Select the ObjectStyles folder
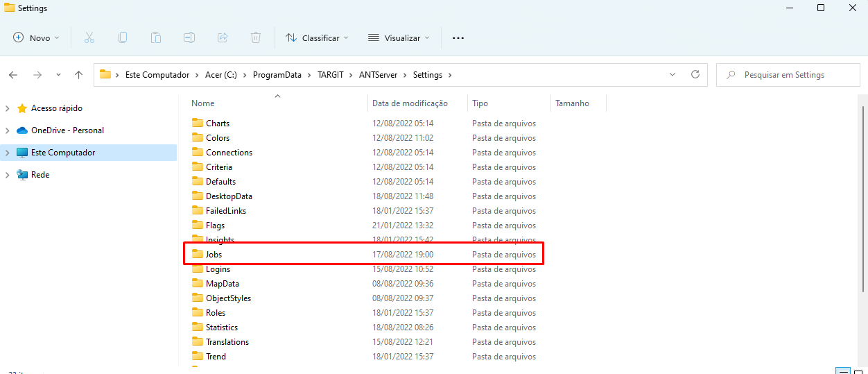 click(228, 298)
